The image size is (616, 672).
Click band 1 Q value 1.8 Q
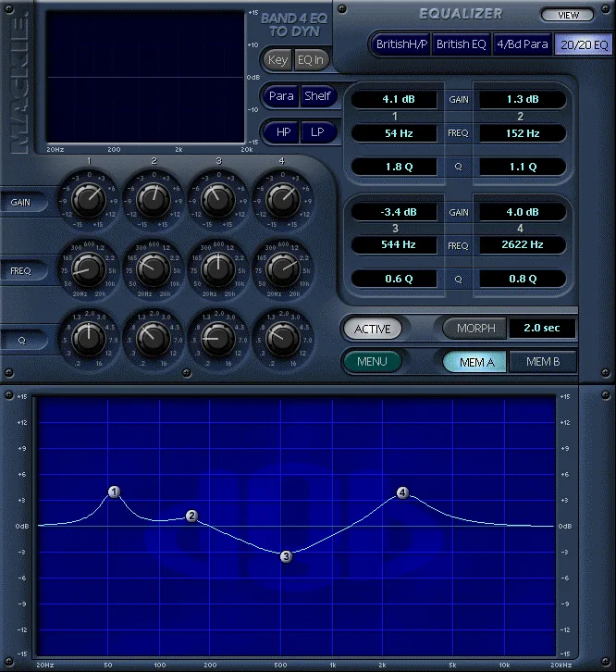(394, 167)
